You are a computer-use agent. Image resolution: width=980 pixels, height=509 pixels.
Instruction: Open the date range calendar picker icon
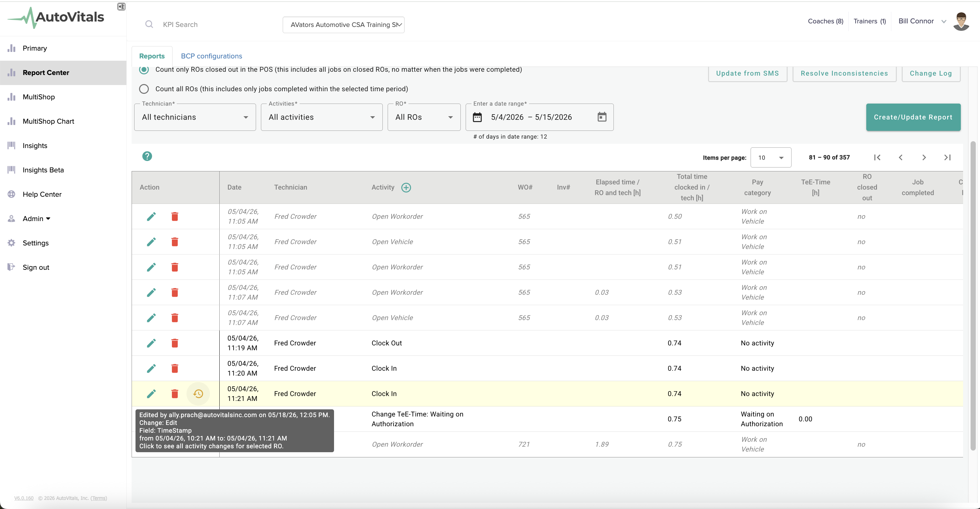[602, 117]
